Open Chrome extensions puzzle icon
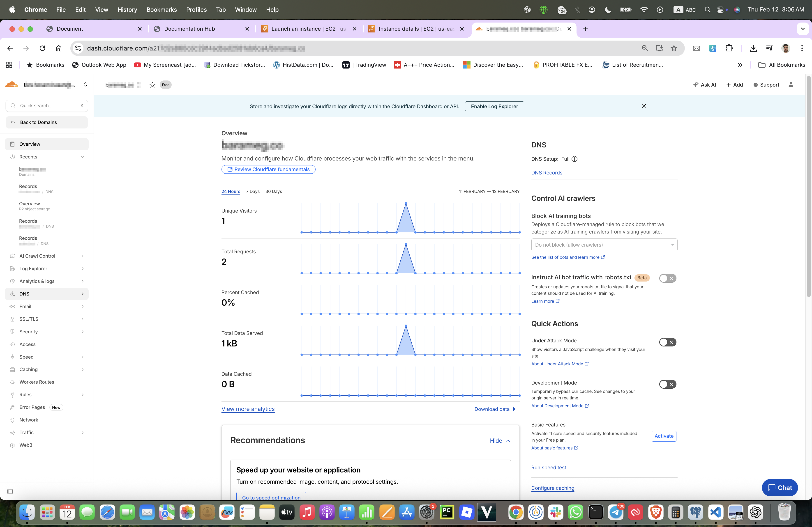 pyautogui.click(x=729, y=48)
